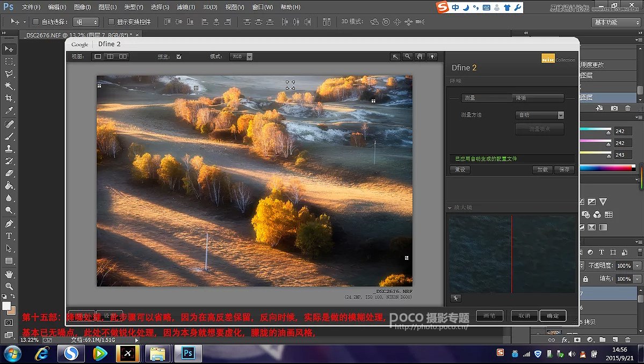644x364 pixels.
Task: Select the Eyedropper tool
Action: (x=9, y=111)
